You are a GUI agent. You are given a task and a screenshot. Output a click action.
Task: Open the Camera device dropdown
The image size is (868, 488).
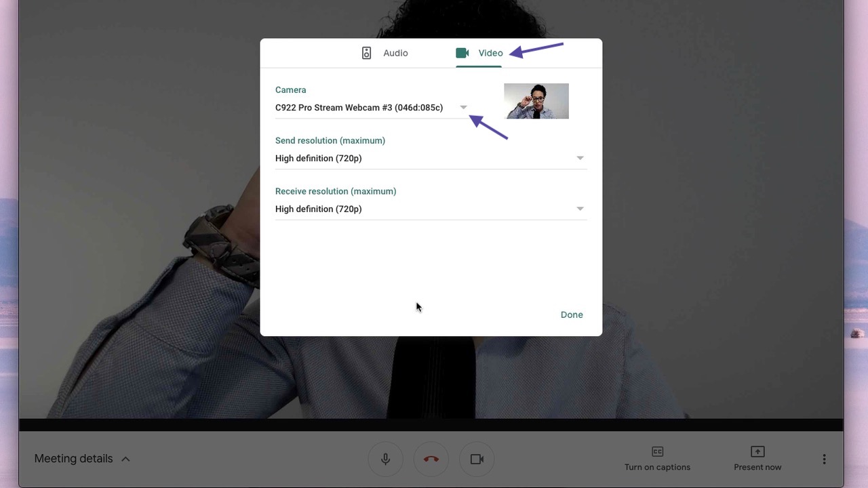click(x=463, y=107)
